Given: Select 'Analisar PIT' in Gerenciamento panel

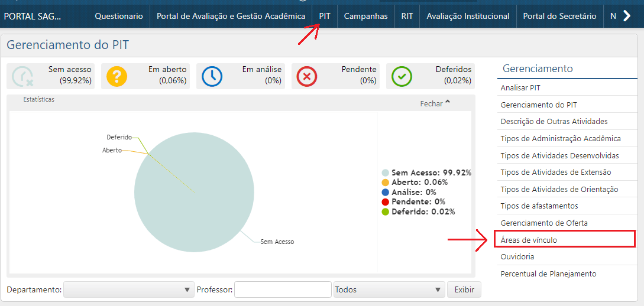Looking at the screenshot, I should (x=520, y=88).
